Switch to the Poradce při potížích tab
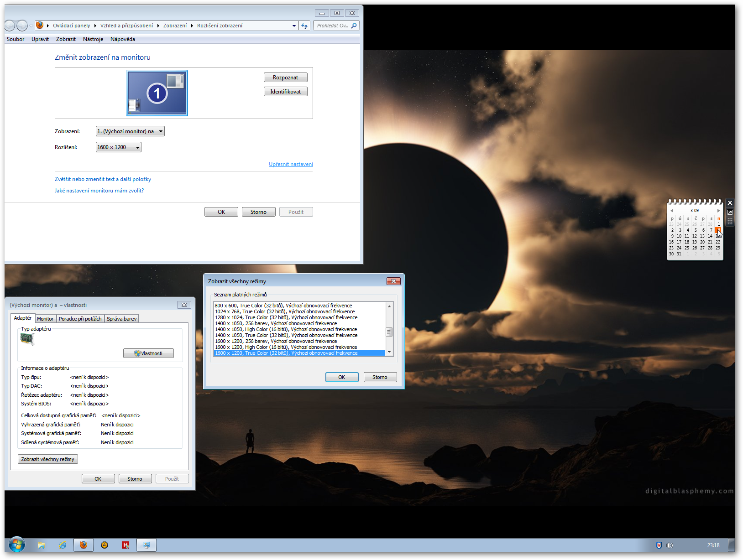743x560 pixels. click(80, 319)
